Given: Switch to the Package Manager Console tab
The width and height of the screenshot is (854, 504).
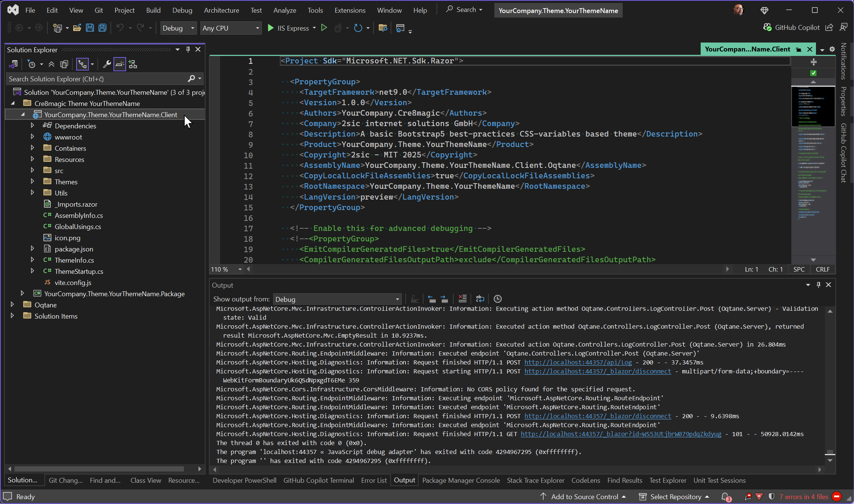Looking at the screenshot, I should (x=461, y=480).
